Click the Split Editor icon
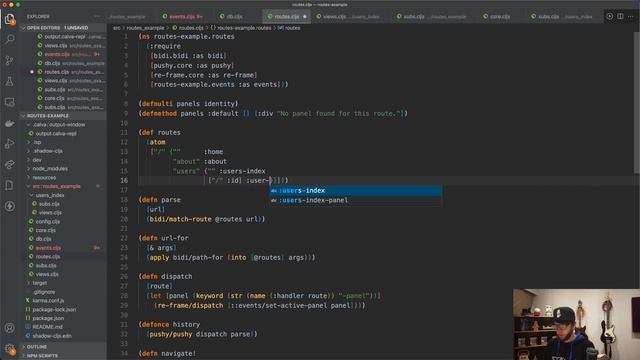 (620, 16)
